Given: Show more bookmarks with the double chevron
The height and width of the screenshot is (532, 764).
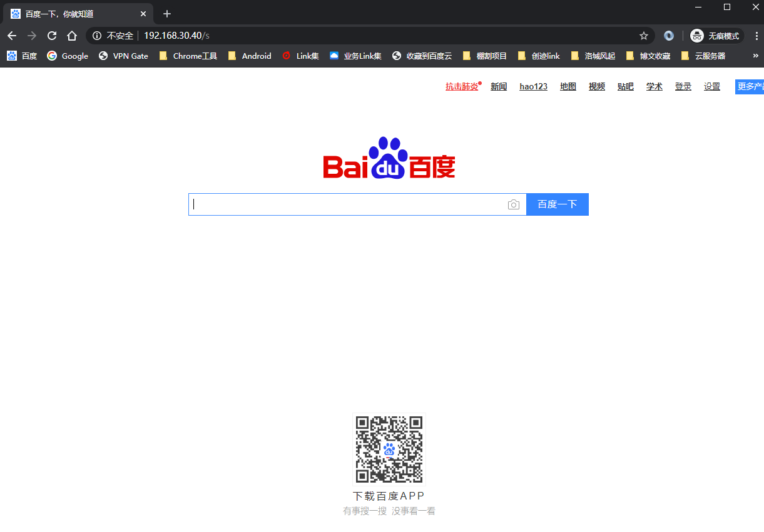Looking at the screenshot, I should coord(755,56).
